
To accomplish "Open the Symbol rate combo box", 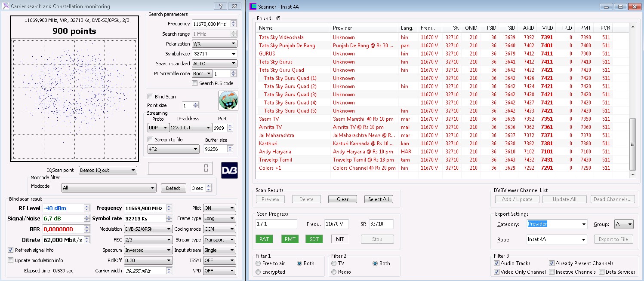I will (x=214, y=54).
